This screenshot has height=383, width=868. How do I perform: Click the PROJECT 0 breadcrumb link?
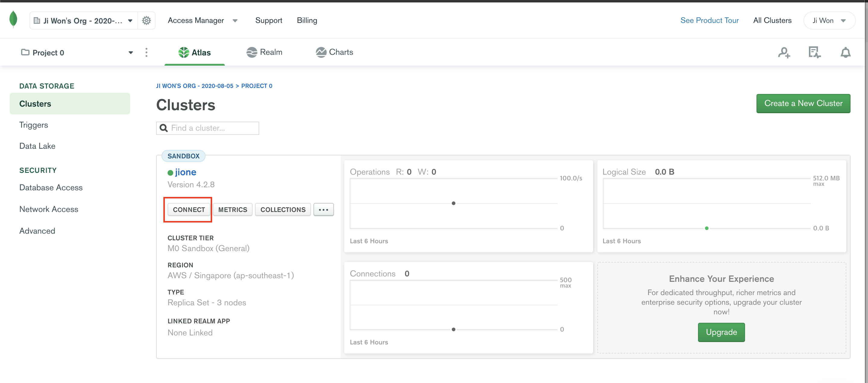coord(256,86)
